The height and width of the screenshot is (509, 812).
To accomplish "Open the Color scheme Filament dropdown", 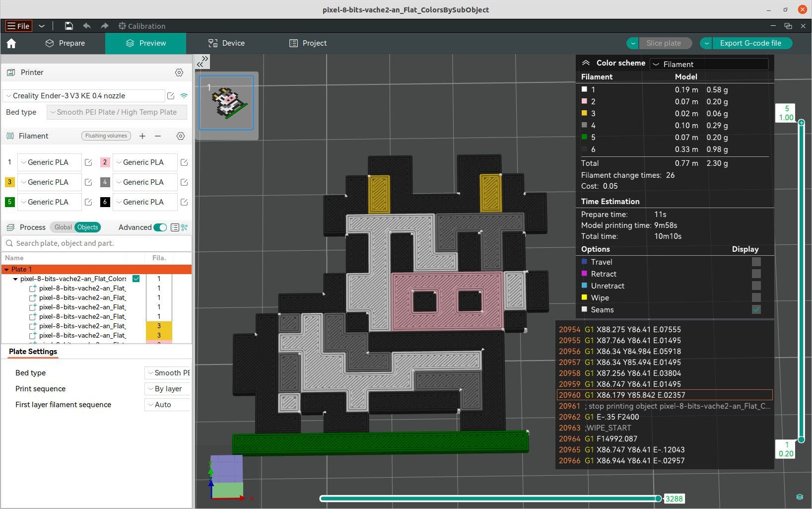I will [709, 64].
